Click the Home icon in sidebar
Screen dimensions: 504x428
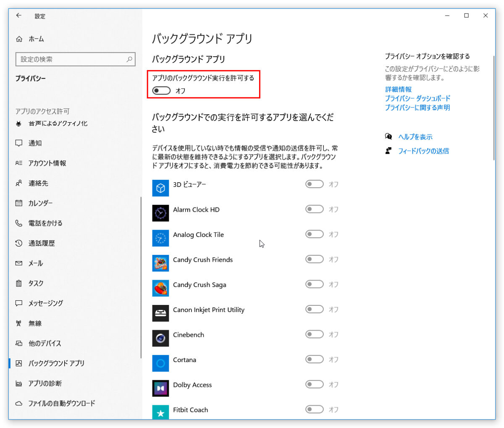click(x=19, y=39)
